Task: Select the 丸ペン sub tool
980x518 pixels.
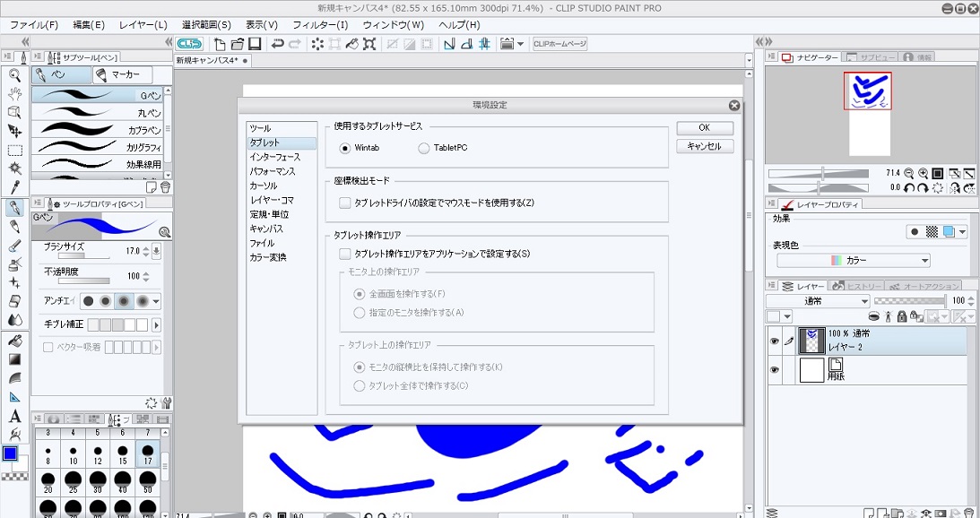Action: pos(98,113)
